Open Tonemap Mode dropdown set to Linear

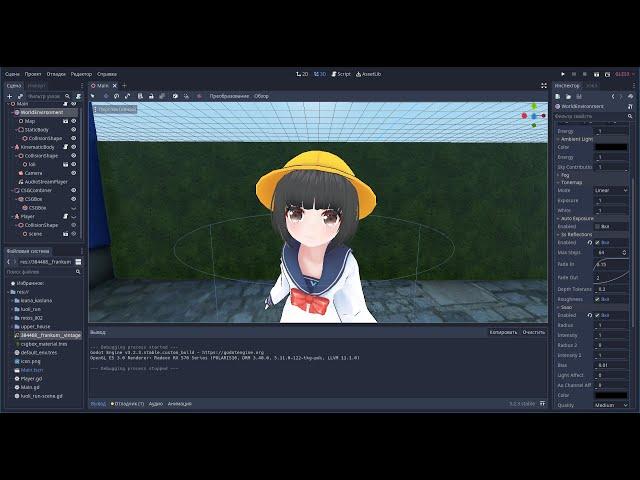[x=611, y=191]
